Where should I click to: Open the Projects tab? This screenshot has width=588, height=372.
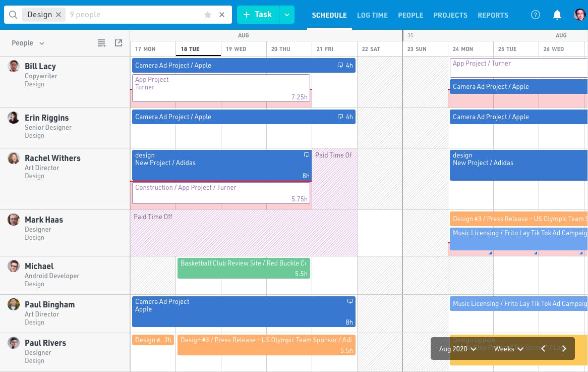[x=450, y=15]
